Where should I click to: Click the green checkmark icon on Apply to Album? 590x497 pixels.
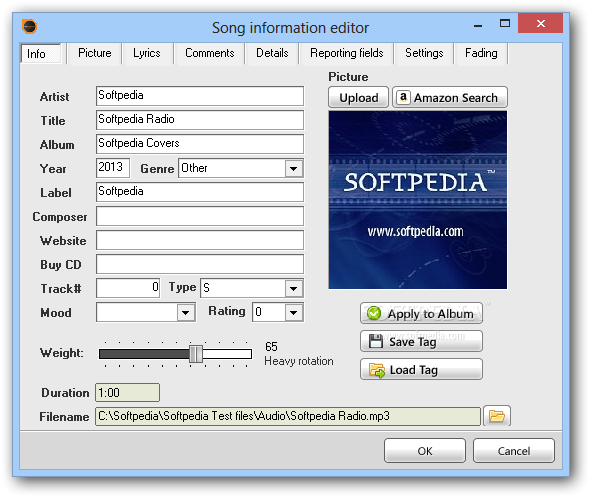tap(374, 313)
